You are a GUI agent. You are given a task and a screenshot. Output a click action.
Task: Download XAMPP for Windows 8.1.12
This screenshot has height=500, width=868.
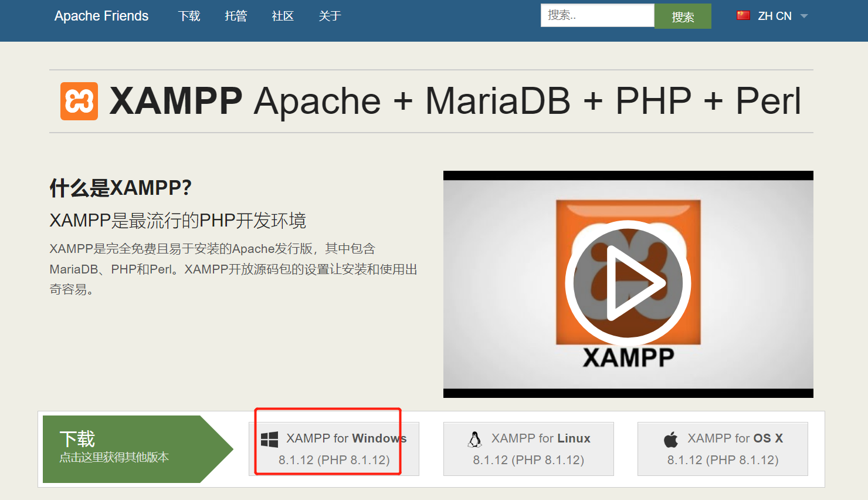(x=334, y=449)
